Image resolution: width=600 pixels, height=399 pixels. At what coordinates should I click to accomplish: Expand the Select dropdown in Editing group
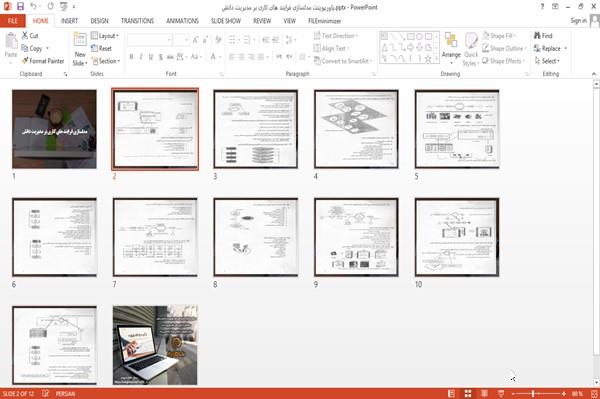pyautogui.click(x=547, y=61)
